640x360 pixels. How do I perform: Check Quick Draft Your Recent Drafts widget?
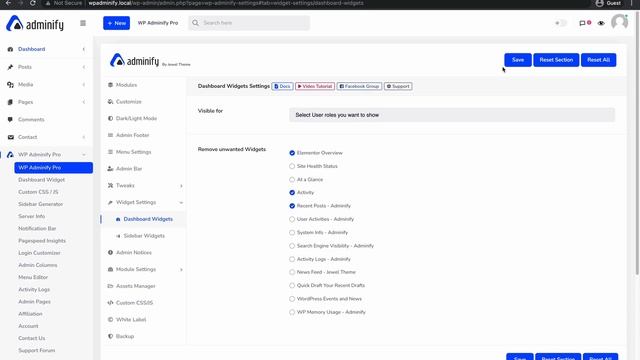pos(292,286)
